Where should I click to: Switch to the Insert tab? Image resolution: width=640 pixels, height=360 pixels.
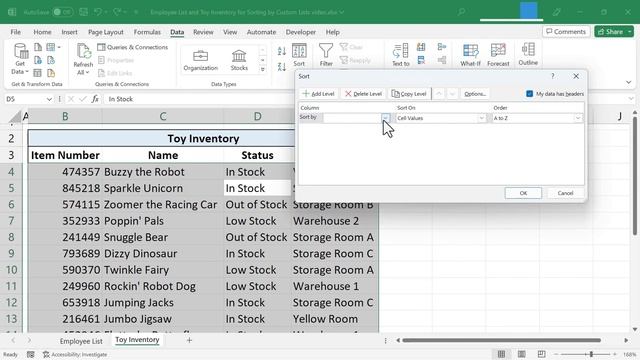(x=69, y=32)
